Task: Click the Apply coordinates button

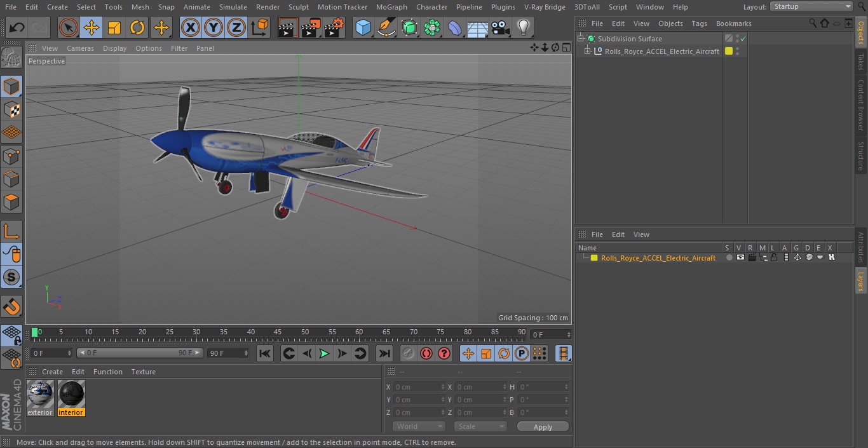Action: (543, 427)
